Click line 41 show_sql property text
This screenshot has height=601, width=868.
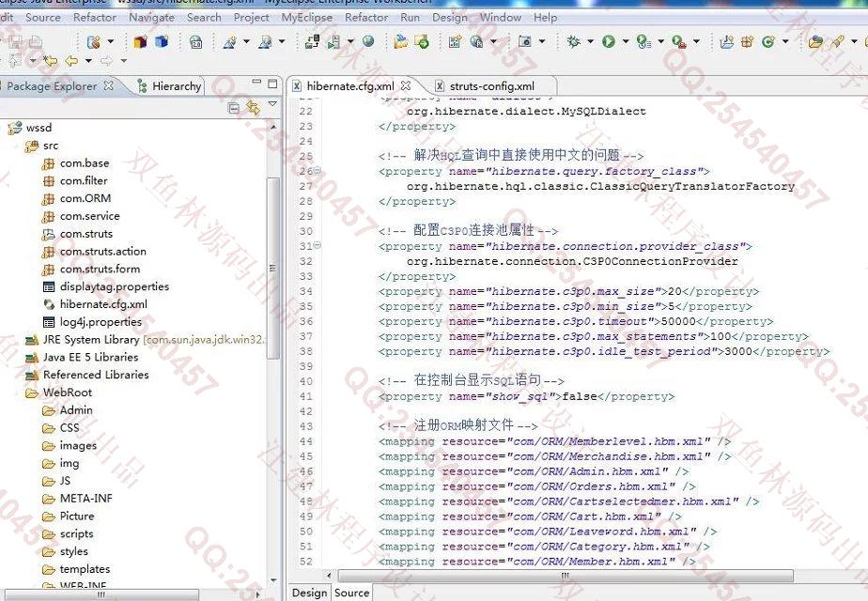[x=526, y=396]
